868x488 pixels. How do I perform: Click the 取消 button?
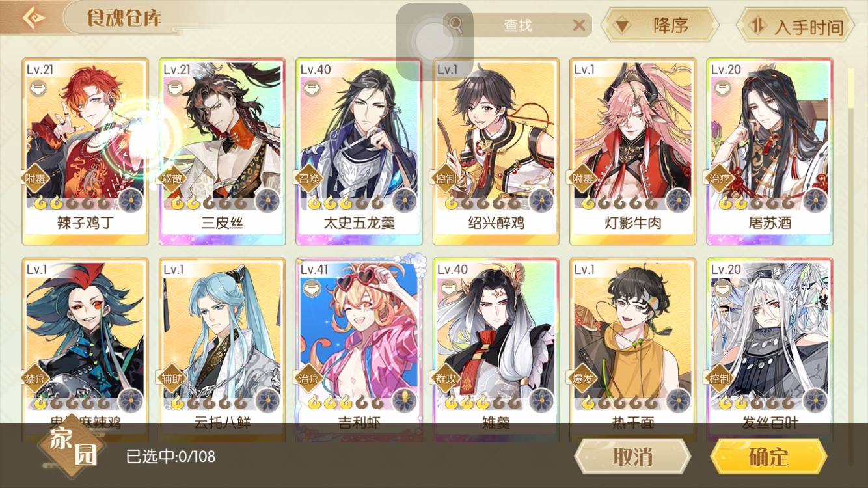pyautogui.click(x=632, y=456)
